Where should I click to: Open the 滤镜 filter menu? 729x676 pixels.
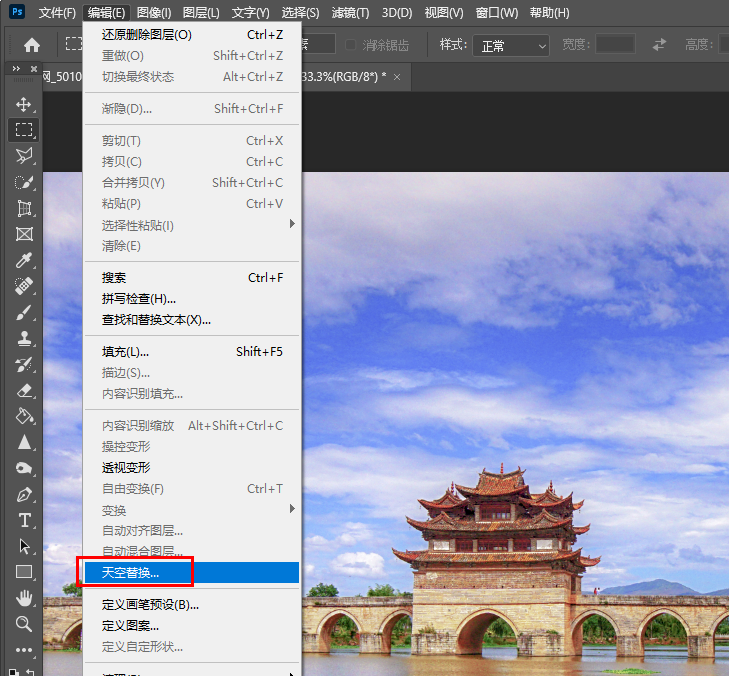click(349, 13)
